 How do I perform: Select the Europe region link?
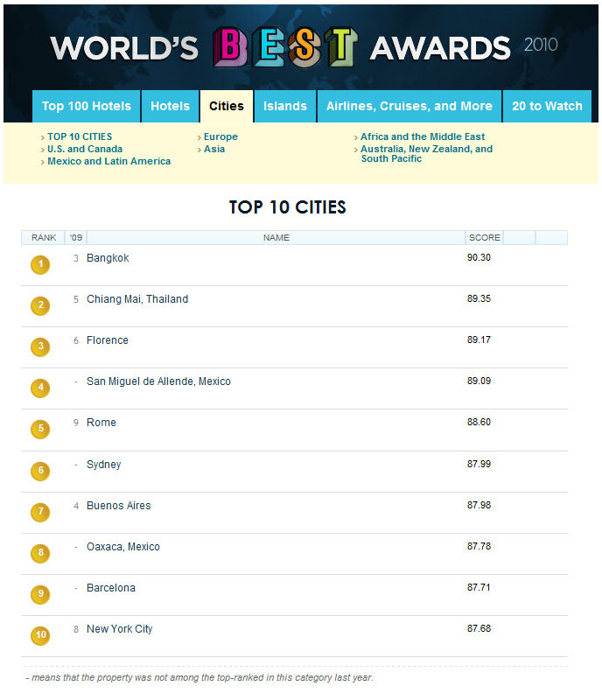point(220,136)
